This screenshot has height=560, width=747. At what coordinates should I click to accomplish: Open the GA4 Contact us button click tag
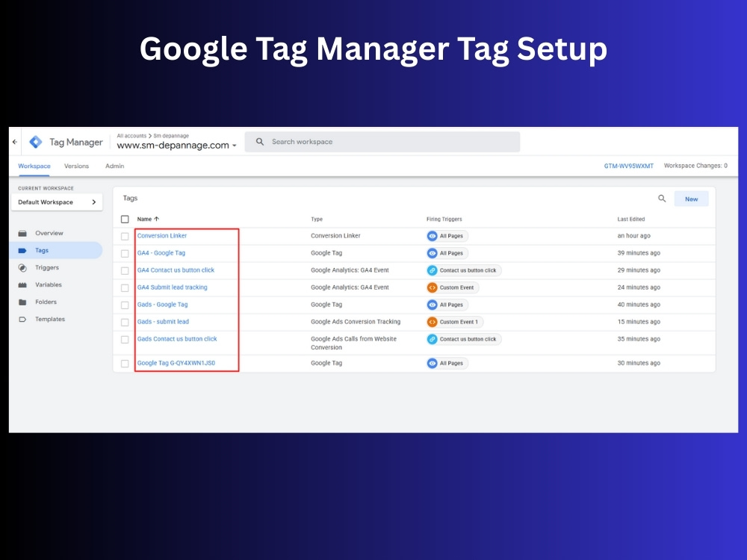tap(176, 270)
